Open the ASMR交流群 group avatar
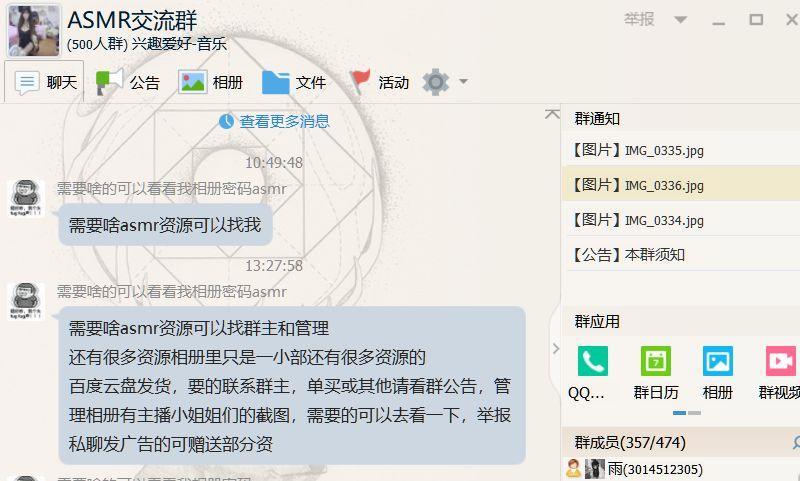 pos(34,31)
